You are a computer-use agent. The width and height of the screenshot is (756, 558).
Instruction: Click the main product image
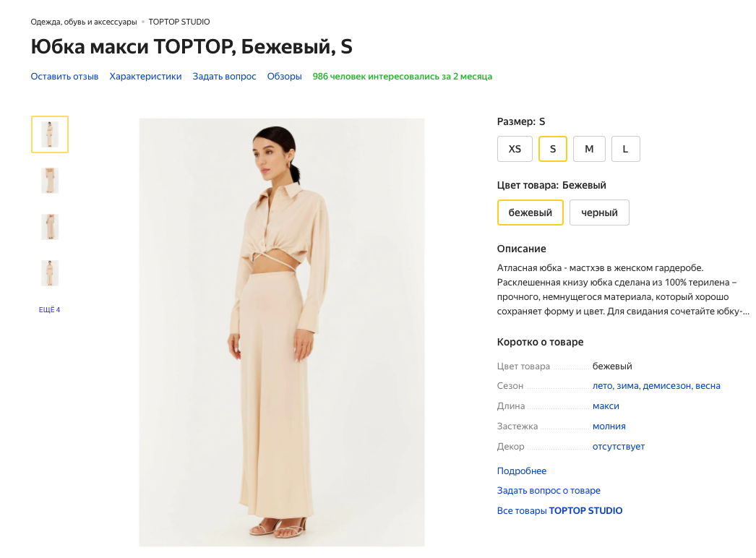click(x=281, y=332)
